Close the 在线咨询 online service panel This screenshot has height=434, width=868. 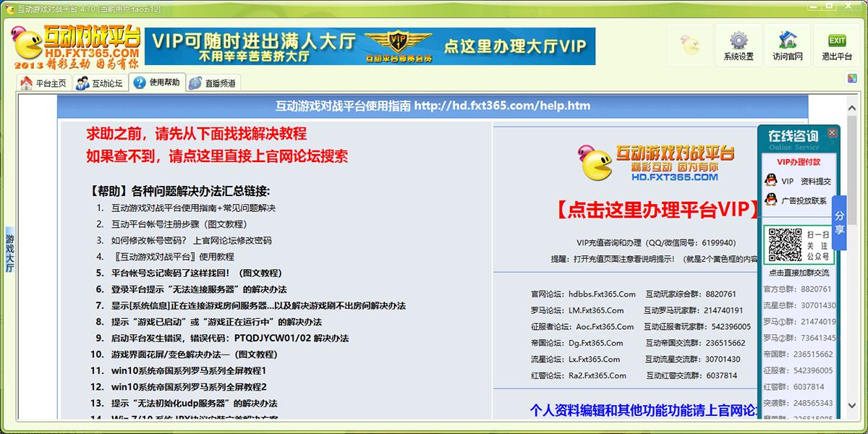point(832,132)
